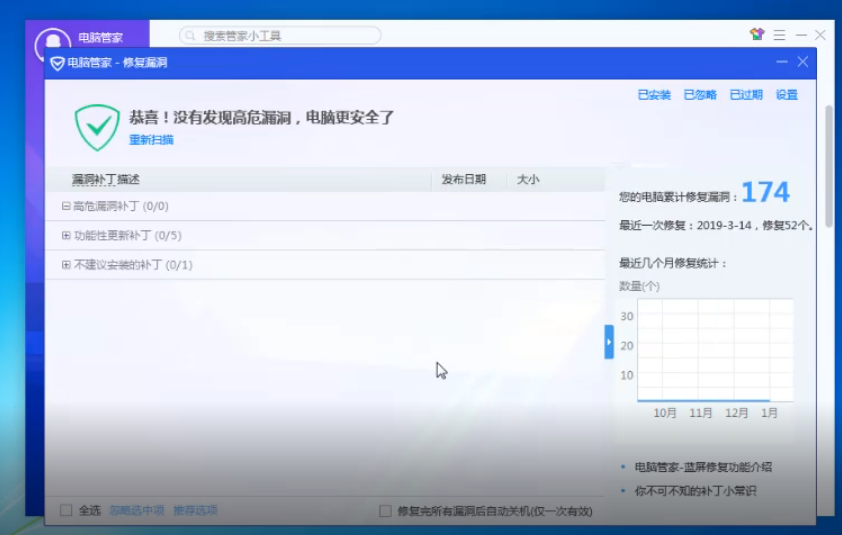
Task: Click the 重新扫描 link
Action: tap(151, 140)
